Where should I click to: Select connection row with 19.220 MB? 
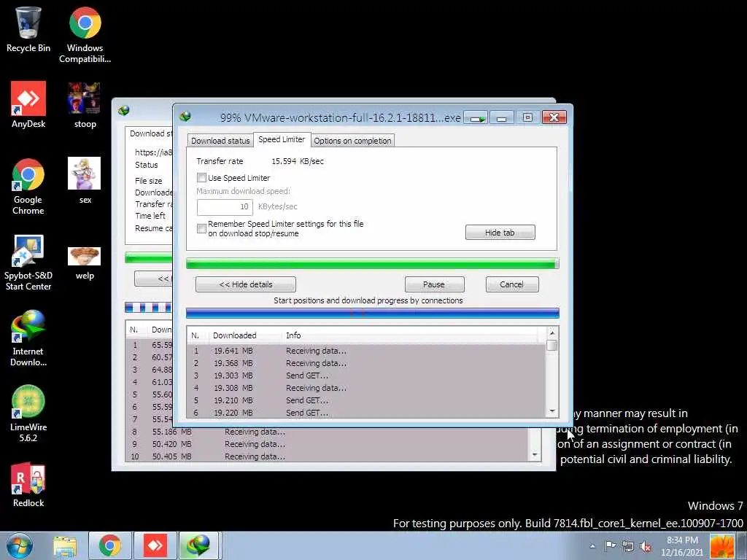coord(366,413)
